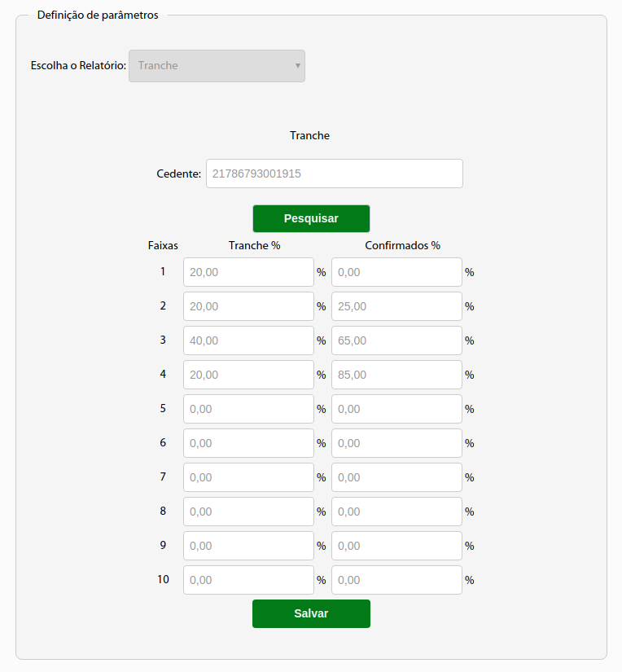This screenshot has height=672, width=622.
Task: Focus the Confirmados % field showing 25,00
Action: pos(396,306)
